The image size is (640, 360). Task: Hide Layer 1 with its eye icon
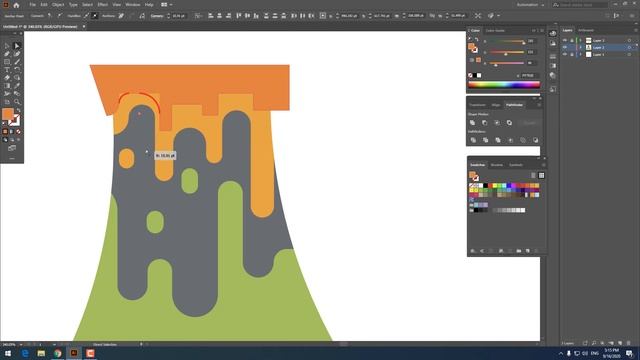(x=565, y=54)
